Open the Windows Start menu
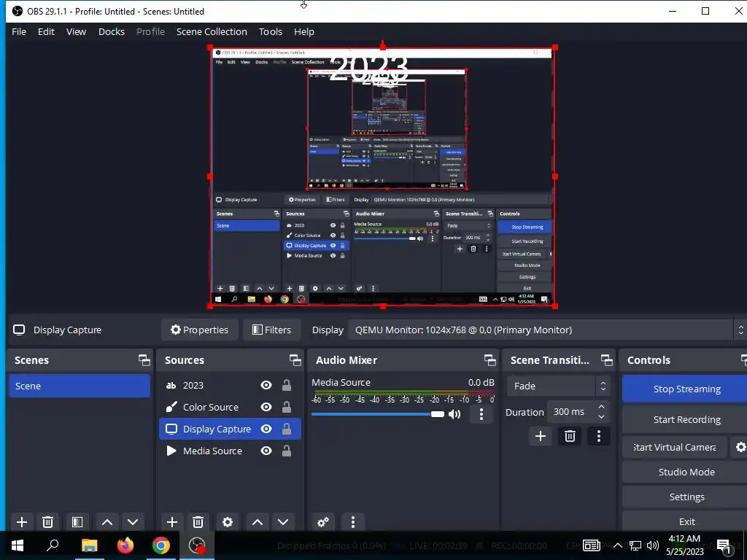 coord(18,545)
